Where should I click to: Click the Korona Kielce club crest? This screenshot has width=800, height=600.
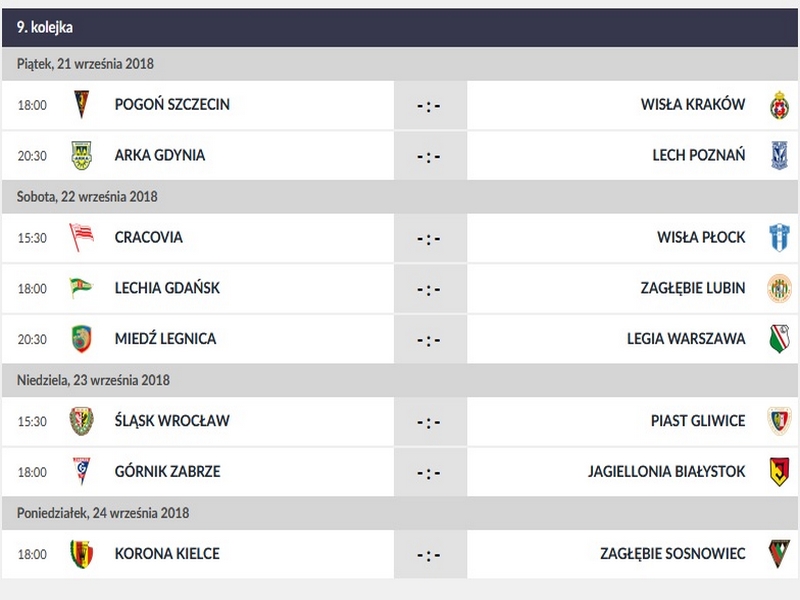(x=81, y=554)
